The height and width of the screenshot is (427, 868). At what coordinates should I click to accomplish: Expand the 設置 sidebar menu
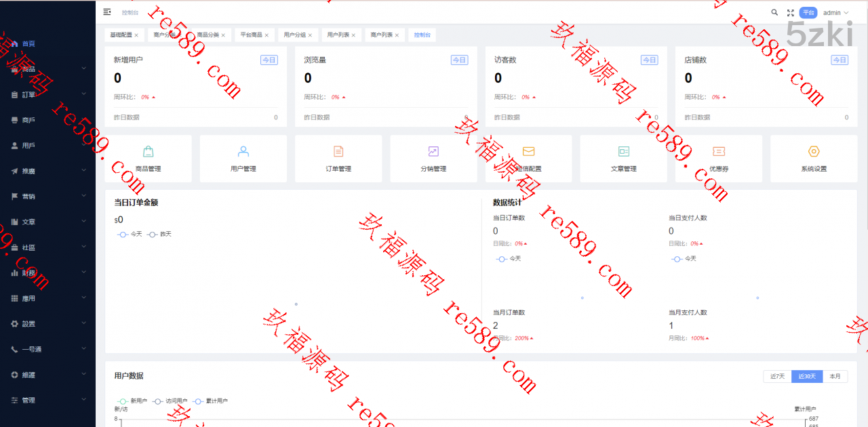(47, 324)
